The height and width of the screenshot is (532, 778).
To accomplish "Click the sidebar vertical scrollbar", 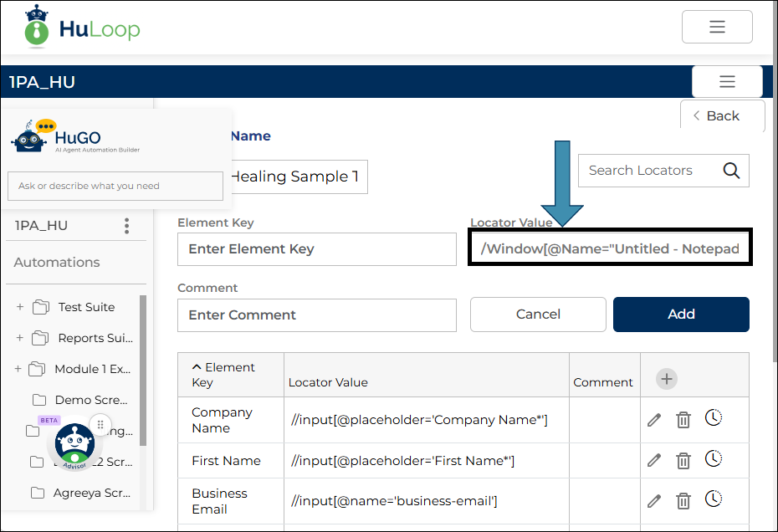I will click(143, 371).
